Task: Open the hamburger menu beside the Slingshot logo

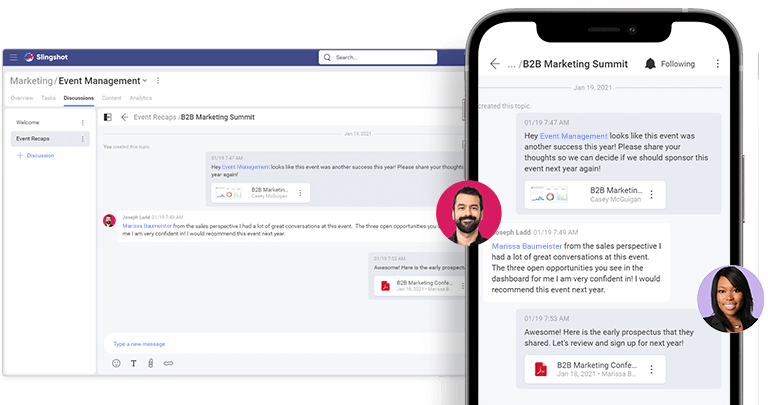Action: 14,57
